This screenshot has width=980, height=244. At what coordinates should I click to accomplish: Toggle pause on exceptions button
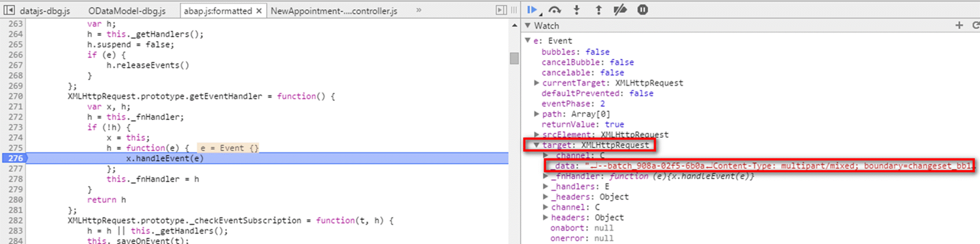click(x=642, y=10)
